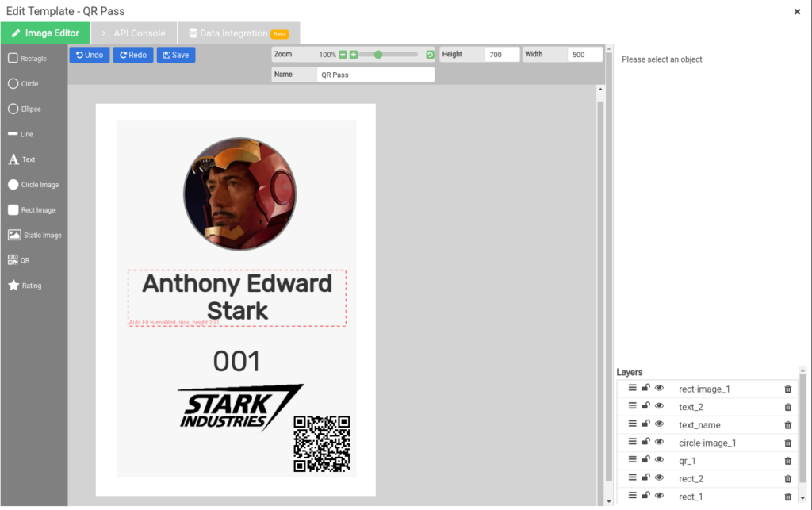Close the Edit Template dialog
This screenshot has width=812, height=510.
tap(797, 11)
